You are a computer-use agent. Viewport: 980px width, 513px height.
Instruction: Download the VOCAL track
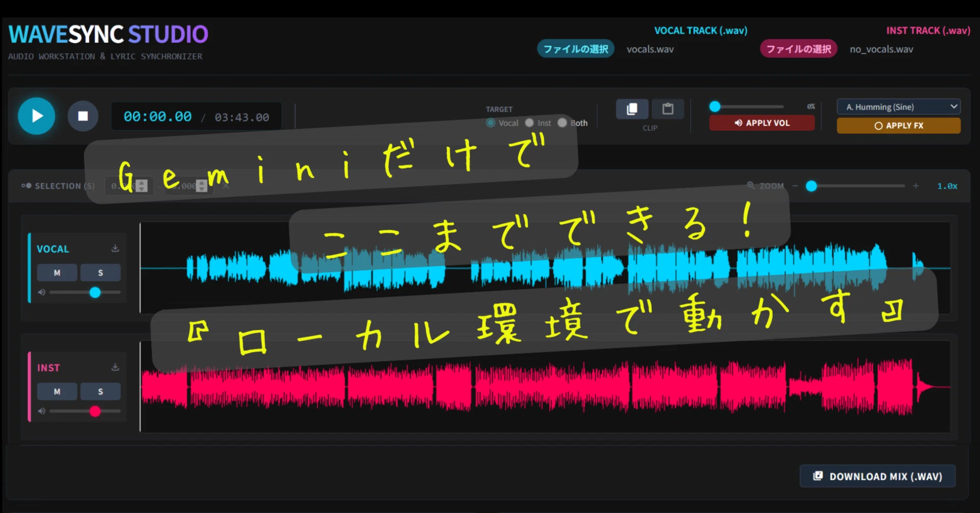pyautogui.click(x=115, y=249)
